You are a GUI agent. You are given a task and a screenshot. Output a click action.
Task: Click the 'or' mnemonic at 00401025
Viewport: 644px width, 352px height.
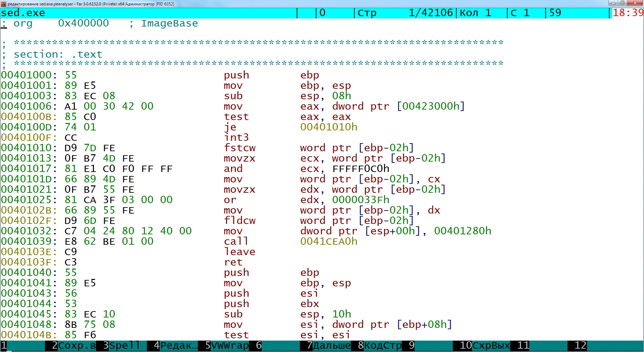pyautogui.click(x=230, y=200)
